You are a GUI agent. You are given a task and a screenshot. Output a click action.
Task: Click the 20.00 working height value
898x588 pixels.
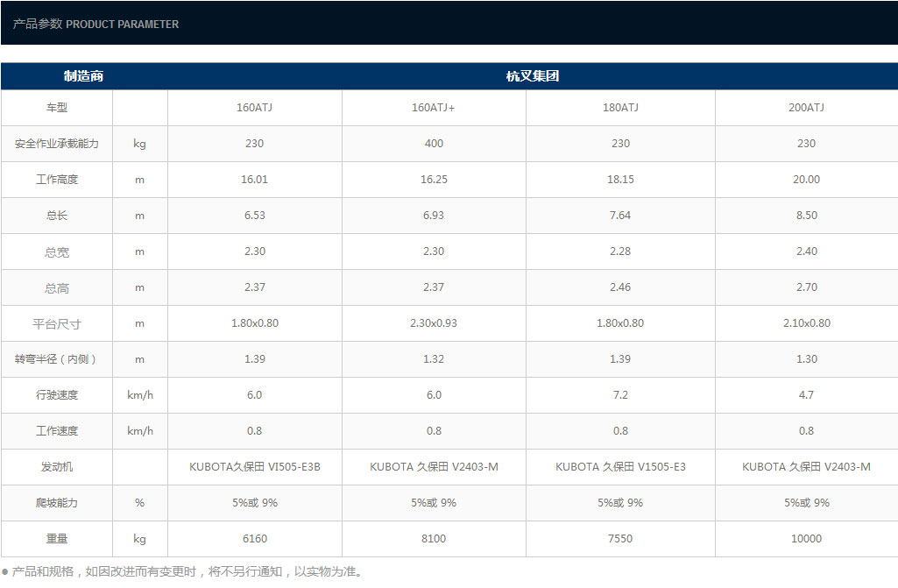tap(806, 180)
